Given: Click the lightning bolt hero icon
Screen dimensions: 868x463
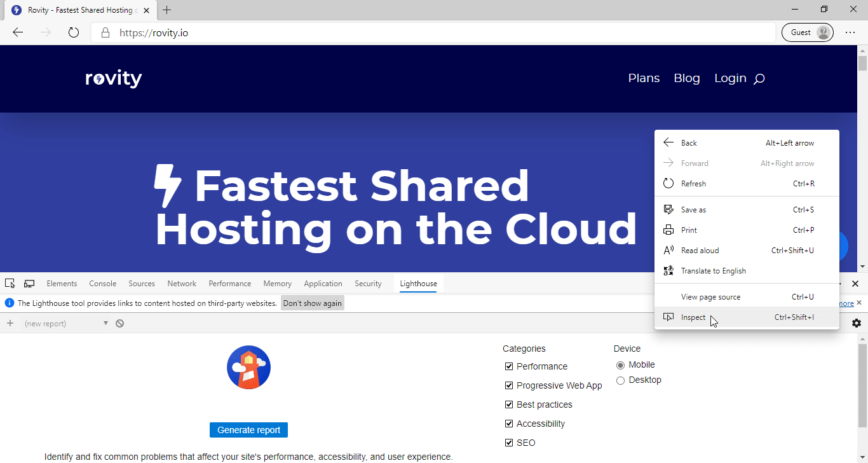Looking at the screenshot, I should (x=168, y=186).
